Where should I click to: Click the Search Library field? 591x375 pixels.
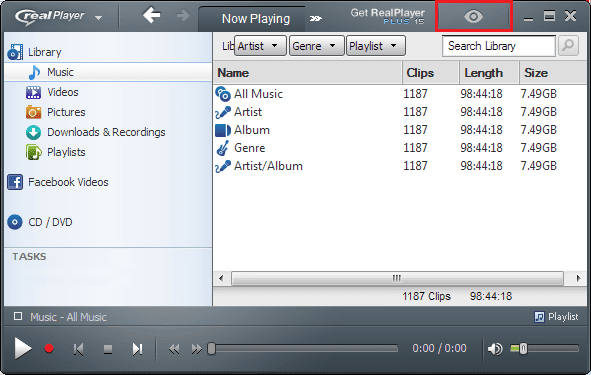499,46
